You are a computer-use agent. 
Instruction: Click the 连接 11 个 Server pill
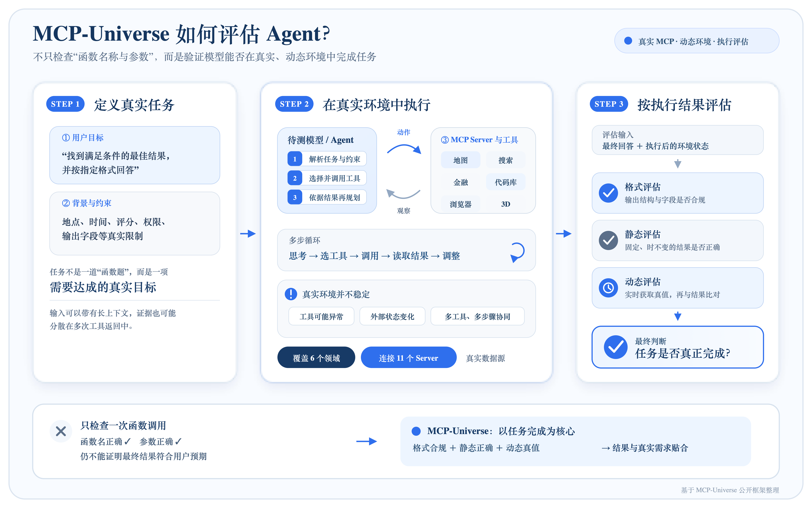click(x=408, y=357)
